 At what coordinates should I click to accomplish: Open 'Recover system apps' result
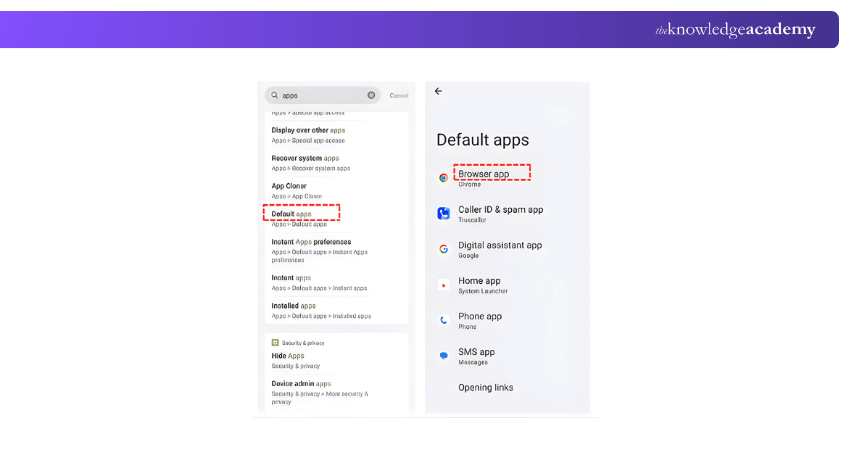click(336, 163)
